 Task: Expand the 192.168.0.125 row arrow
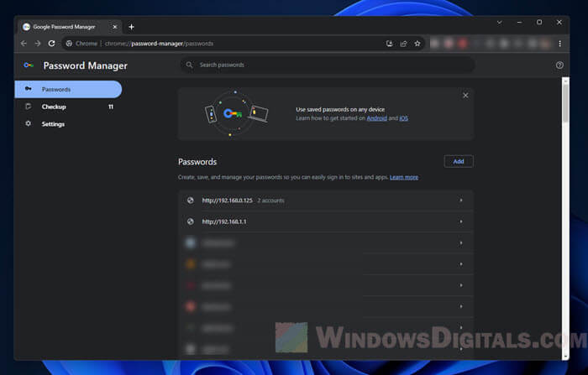coord(461,201)
